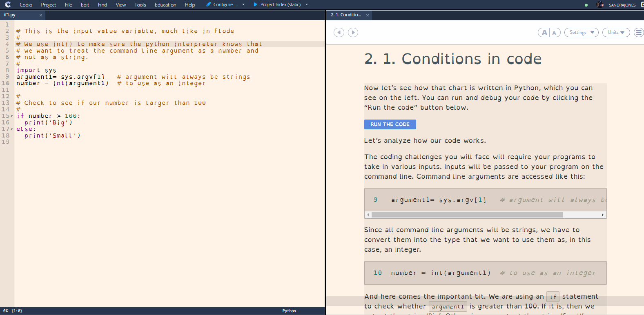
Task: Open the Education menu
Action: pyautogui.click(x=165, y=5)
